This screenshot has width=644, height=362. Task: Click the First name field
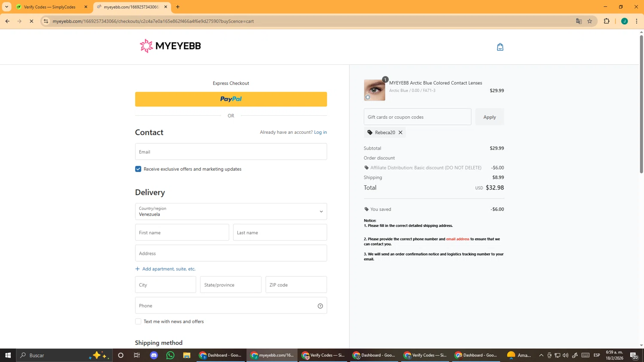coord(182,232)
